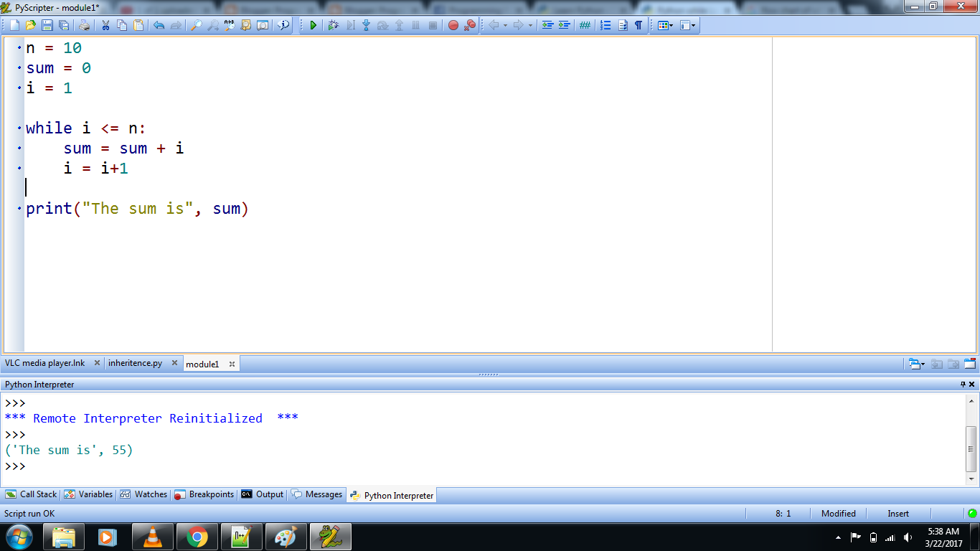Image resolution: width=980 pixels, height=551 pixels.
Task: Select the Debug icon on the toolbar
Action: (x=333, y=24)
